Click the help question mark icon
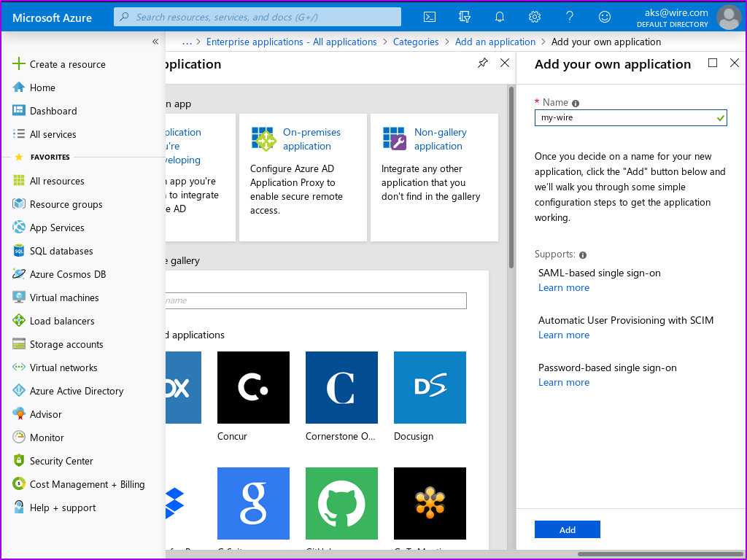This screenshot has height=560, width=747. pyautogui.click(x=570, y=17)
